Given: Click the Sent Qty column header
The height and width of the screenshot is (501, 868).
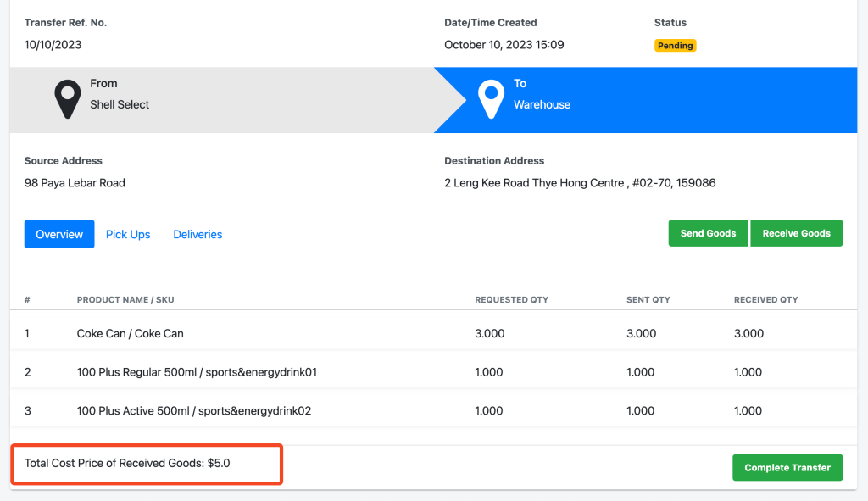Looking at the screenshot, I should (x=648, y=300).
